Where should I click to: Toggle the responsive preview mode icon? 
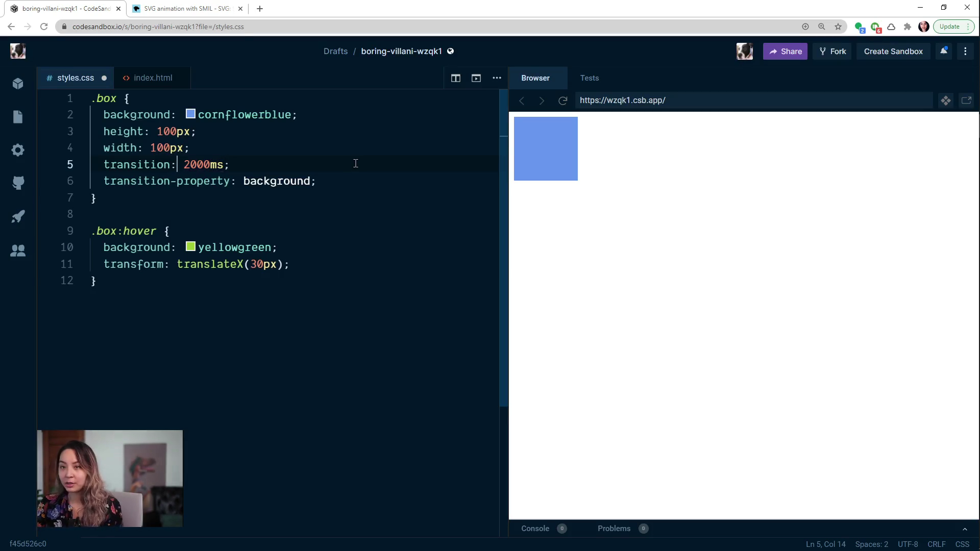[946, 101]
